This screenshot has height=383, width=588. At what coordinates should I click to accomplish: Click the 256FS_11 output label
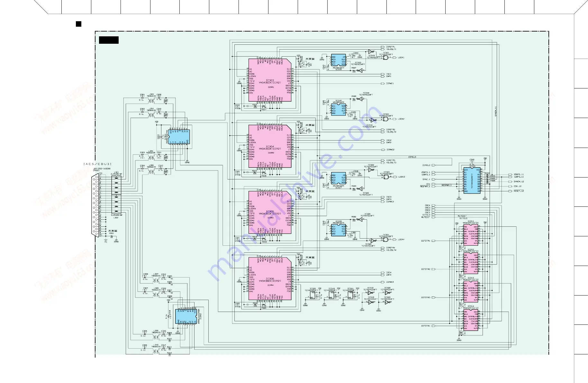(x=519, y=175)
